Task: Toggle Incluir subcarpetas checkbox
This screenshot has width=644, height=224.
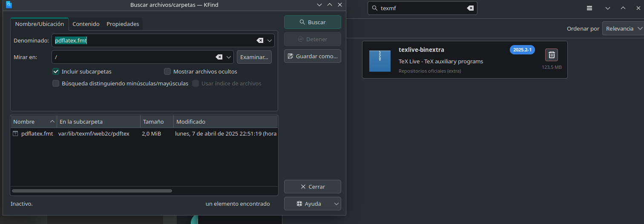Action: click(56, 71)
